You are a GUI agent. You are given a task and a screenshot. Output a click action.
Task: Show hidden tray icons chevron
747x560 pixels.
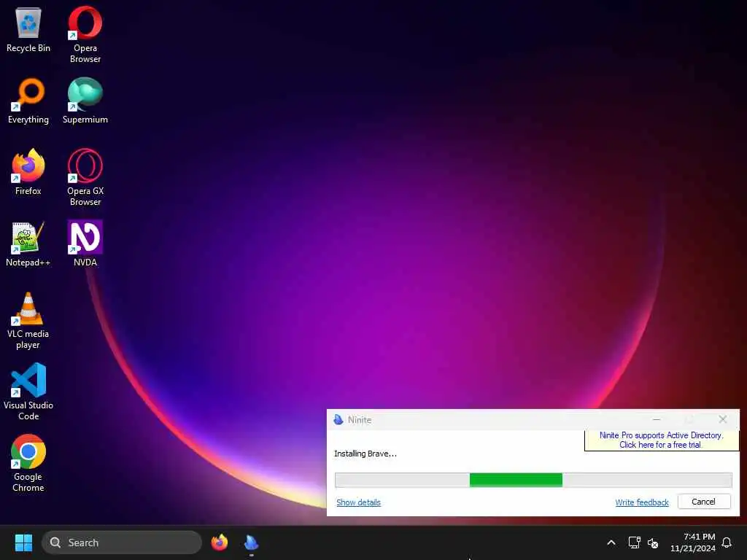611,542
